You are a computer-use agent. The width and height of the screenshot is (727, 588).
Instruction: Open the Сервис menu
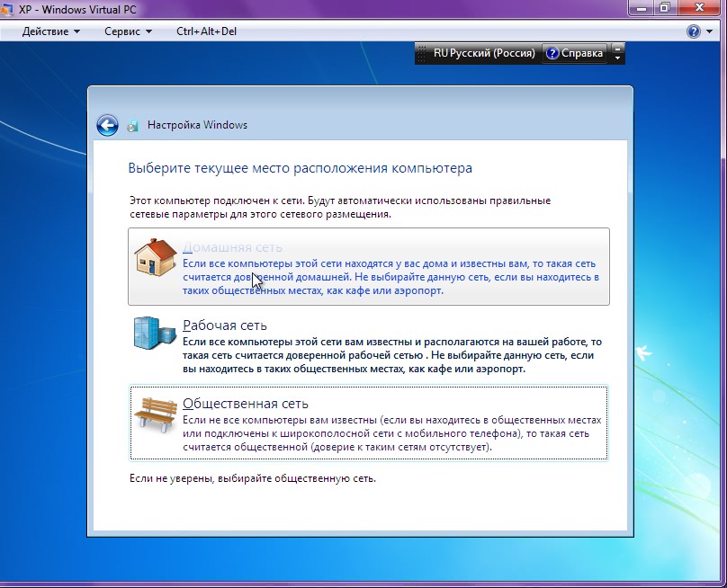128,31
